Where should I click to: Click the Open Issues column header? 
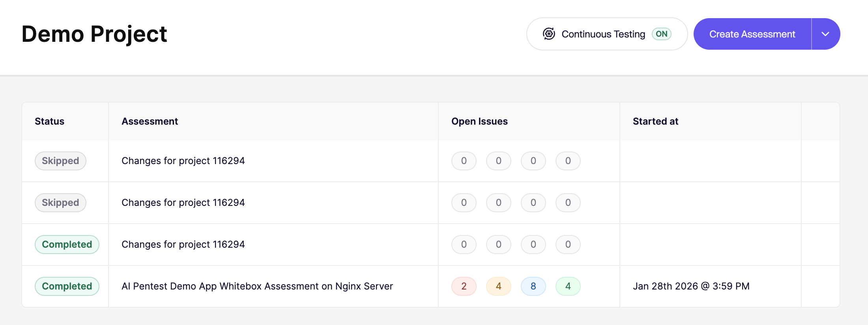479,121
